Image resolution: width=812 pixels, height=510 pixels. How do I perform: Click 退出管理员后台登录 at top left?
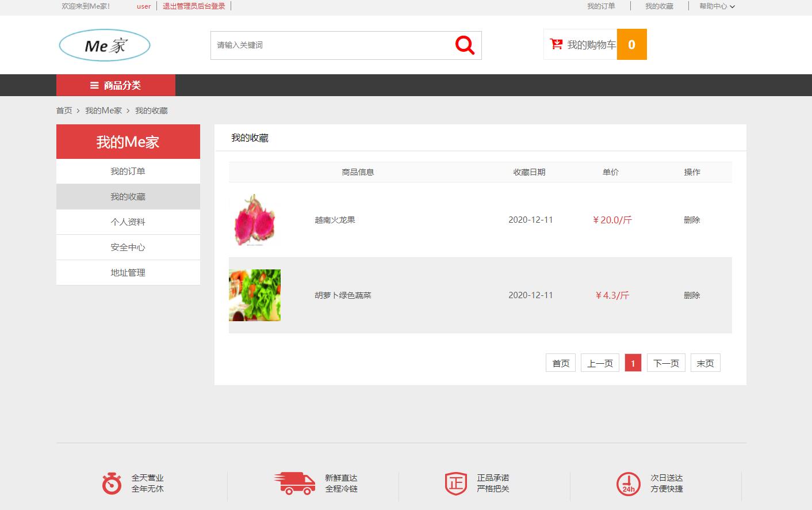pyautogui.click(x=193, y=6)
